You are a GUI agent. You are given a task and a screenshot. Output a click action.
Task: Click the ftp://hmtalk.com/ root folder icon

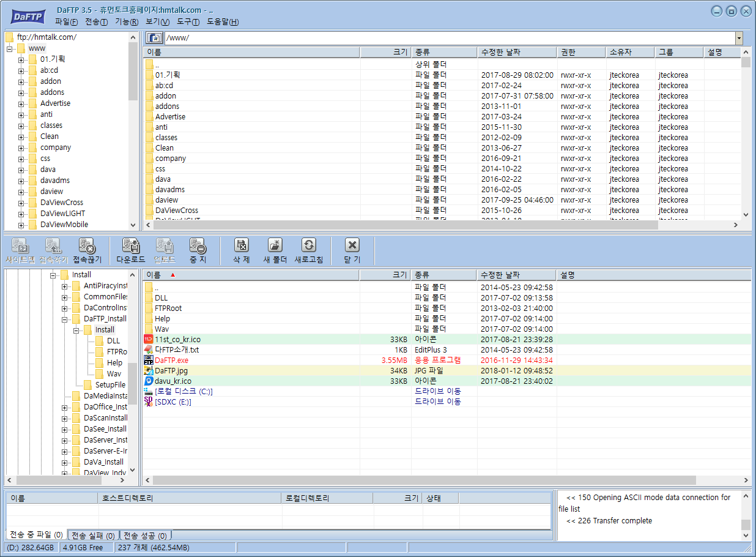tap(9, 37)
